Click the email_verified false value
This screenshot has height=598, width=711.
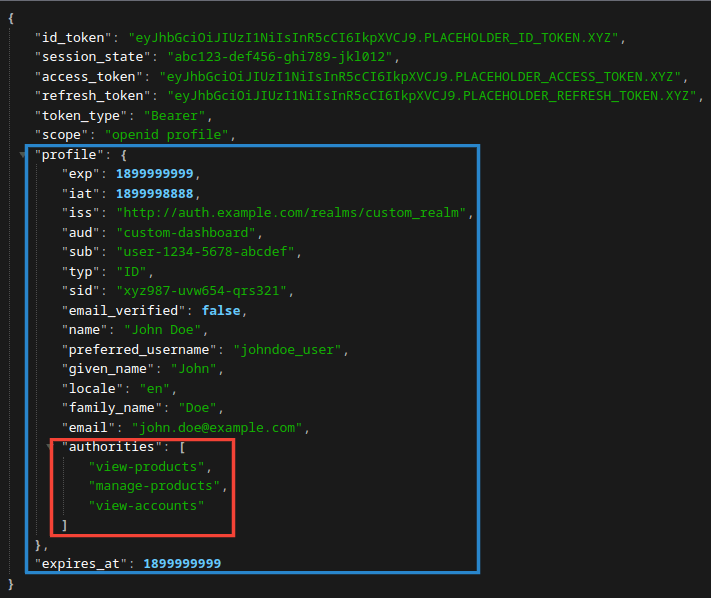click(x=223, y=311)
